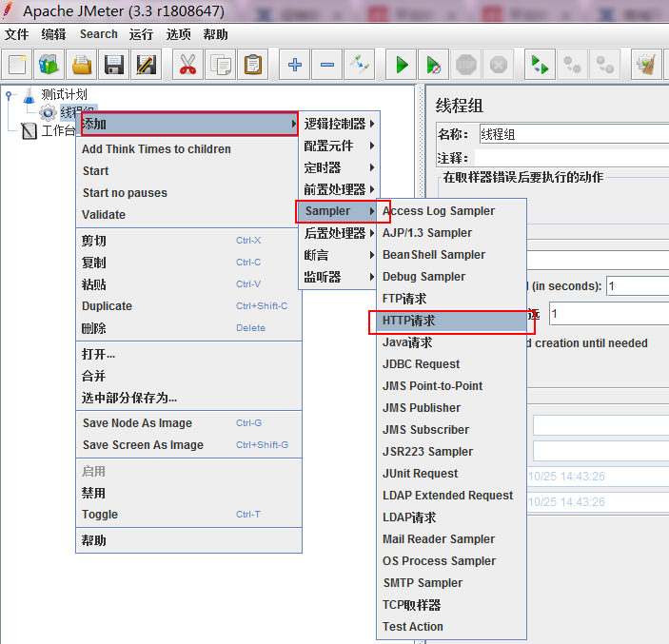Click the New test plan toolbar icon
The image size is (669, 644).
[17, 65]
